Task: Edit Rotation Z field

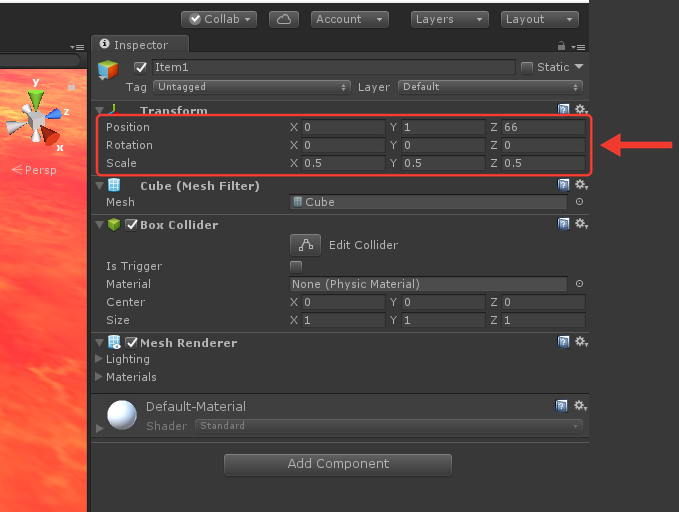Action: [x=543, y=145]
